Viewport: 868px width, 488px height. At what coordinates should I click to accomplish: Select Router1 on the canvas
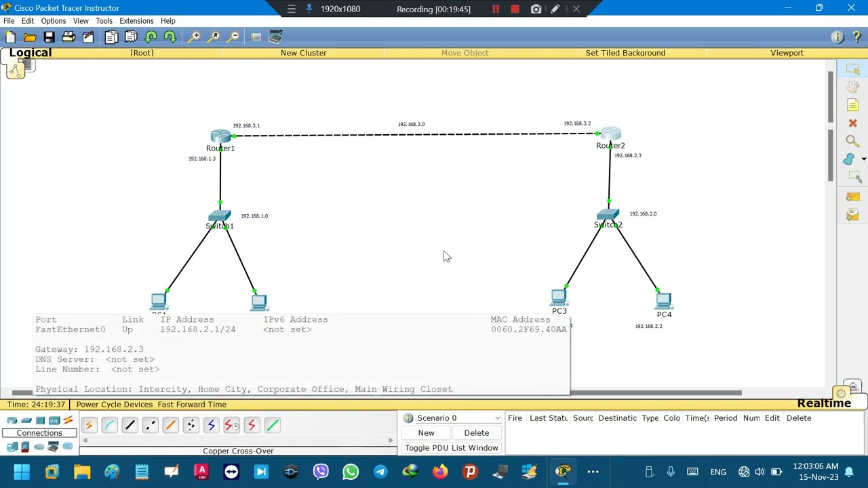click(220, 137)
